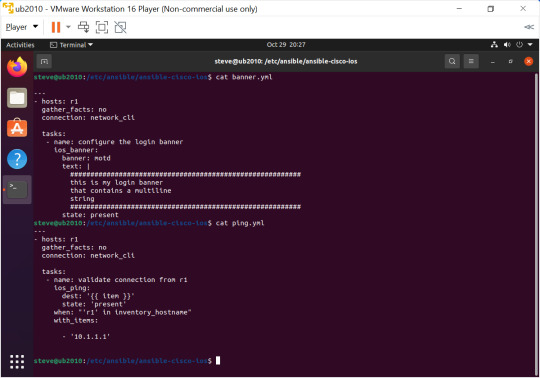Open Ubuntu Software from dock
The image size is (540, 378).
[17, 128]
